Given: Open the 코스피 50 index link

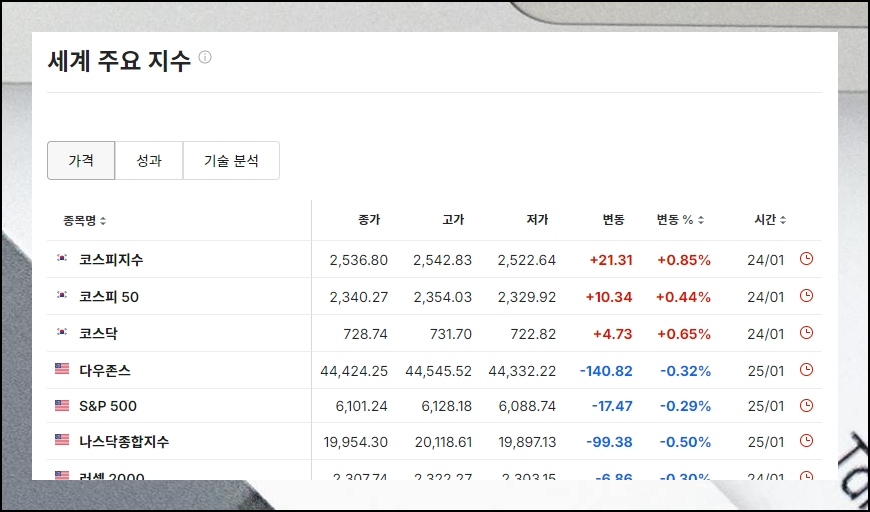Looking at the screenshot, I should [x=109, y=297].
